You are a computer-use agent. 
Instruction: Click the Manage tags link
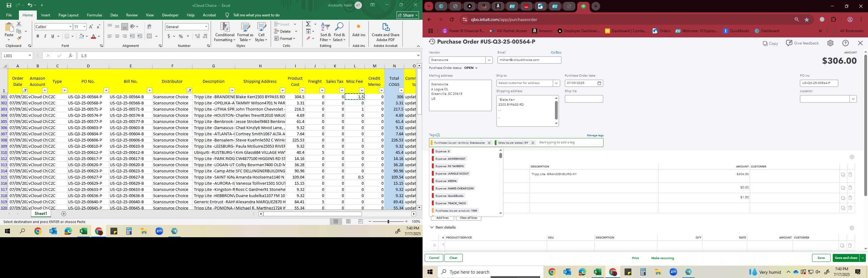(x=595, y=135)
